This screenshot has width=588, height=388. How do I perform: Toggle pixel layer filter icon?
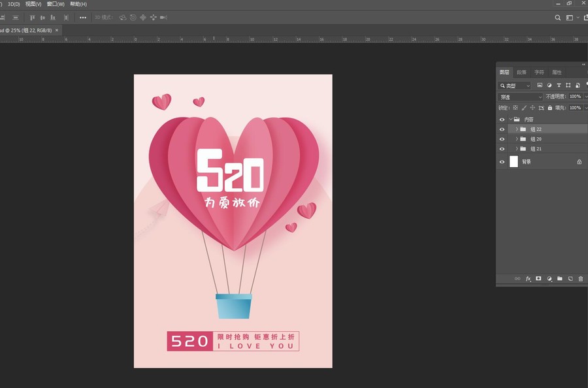click(x=540, y=86)
